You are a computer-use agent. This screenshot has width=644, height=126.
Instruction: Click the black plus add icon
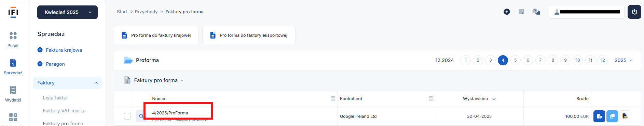507,12
